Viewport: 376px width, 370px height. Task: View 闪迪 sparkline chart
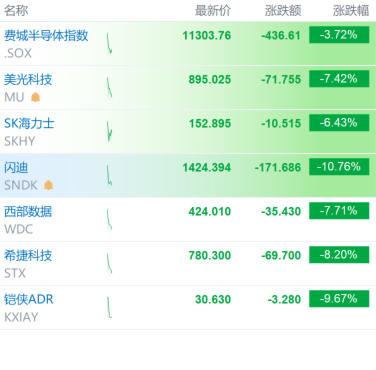pyautogui.click(x=109, y=175)
